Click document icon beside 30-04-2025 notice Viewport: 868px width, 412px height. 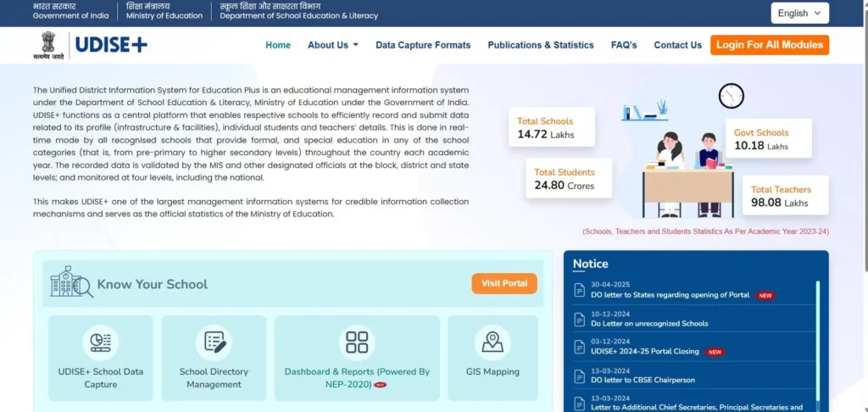click(x=580, y=290)
